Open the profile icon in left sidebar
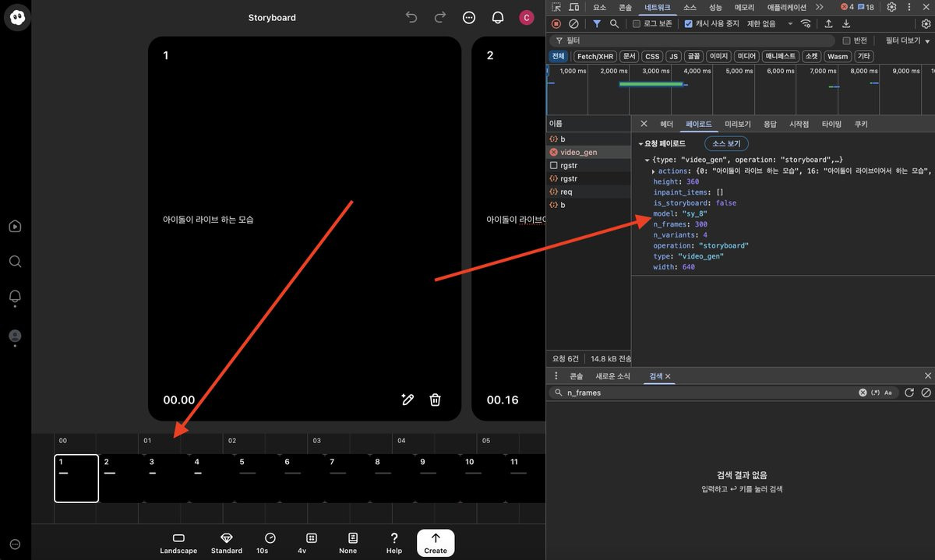The width and height of the screenshot is (935, 560). [15, 336]
